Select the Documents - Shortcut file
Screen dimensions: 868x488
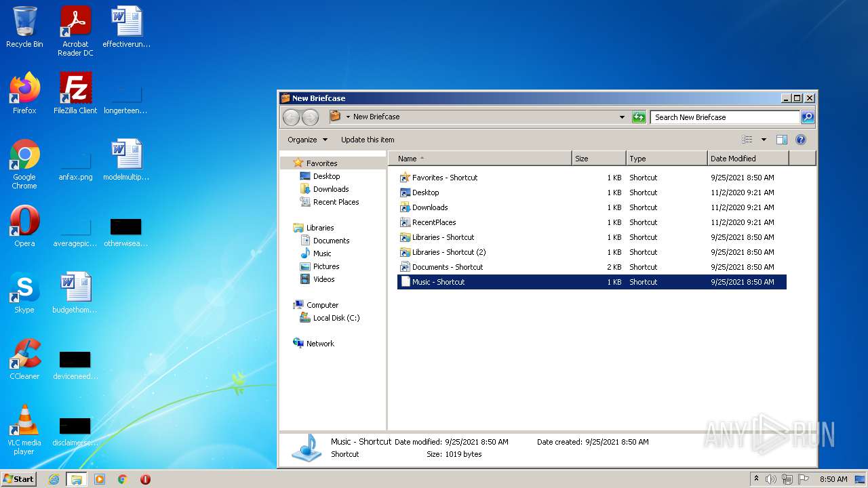[591, 267]
